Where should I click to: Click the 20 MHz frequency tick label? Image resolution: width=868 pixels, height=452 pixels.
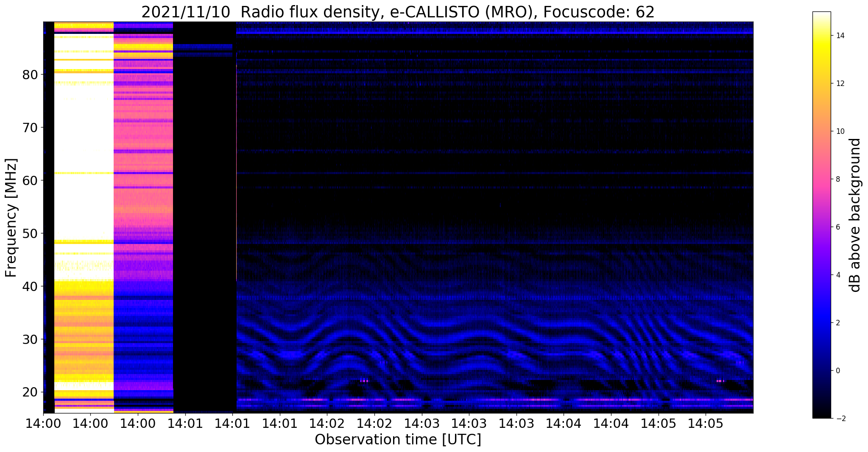pos(31,392)
